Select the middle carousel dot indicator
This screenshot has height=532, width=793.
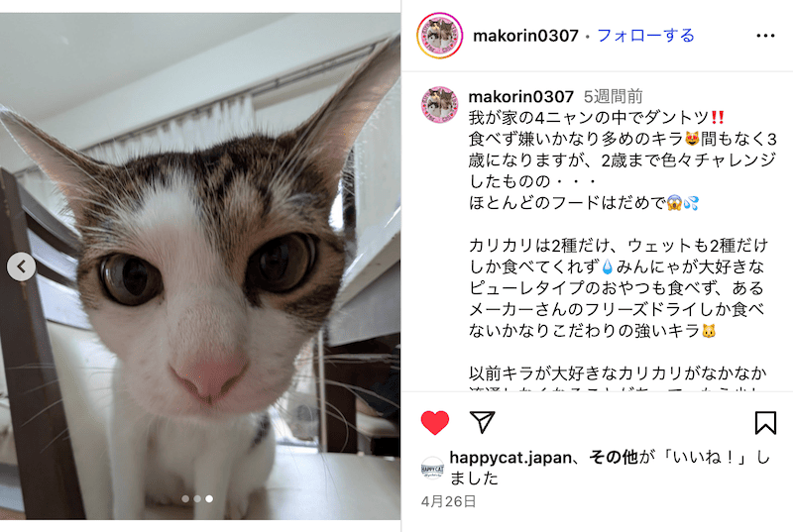[x=197, y=498]
